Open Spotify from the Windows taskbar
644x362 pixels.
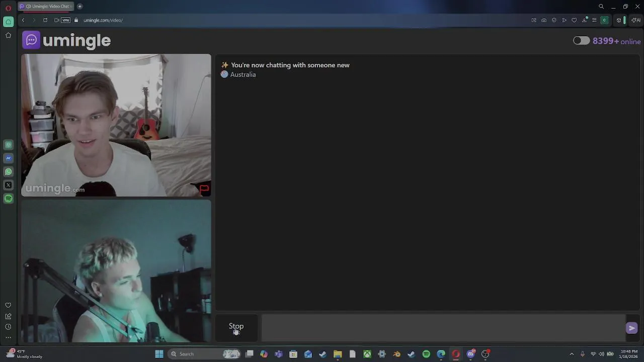click(426, 354)
